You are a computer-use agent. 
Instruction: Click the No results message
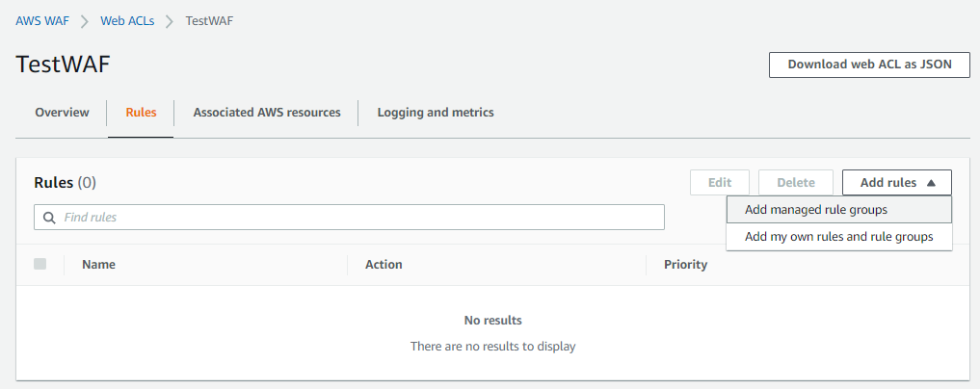click(493, 321)
